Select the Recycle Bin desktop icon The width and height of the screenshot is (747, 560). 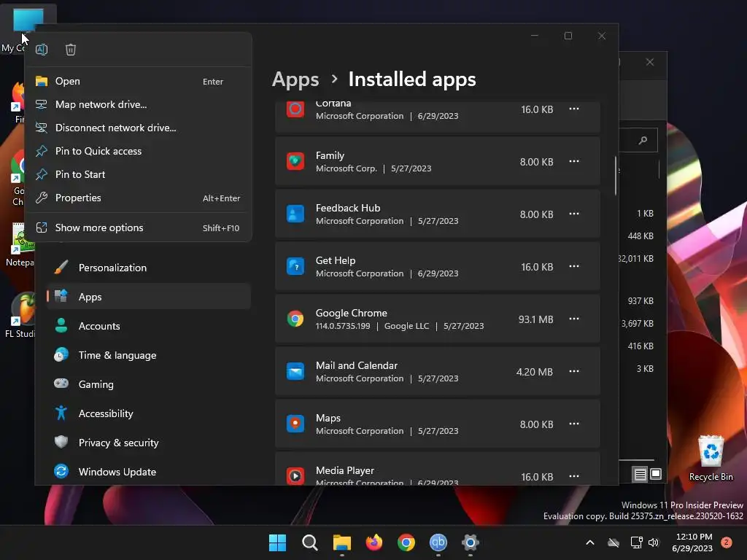click(711, 458)
